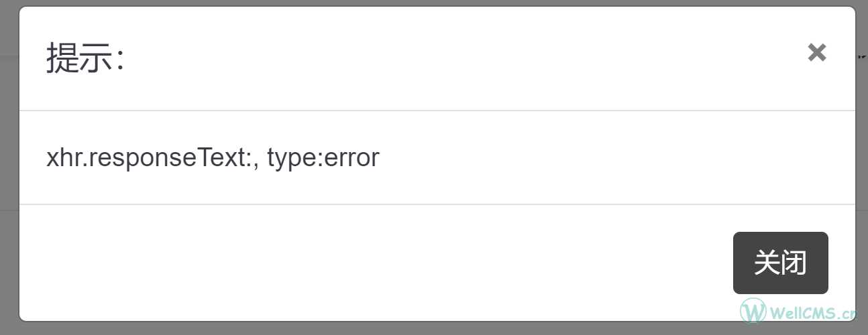Click the xhr.responseText error message
The width and height of the screenshot is (868, 335).
[213, 158]
